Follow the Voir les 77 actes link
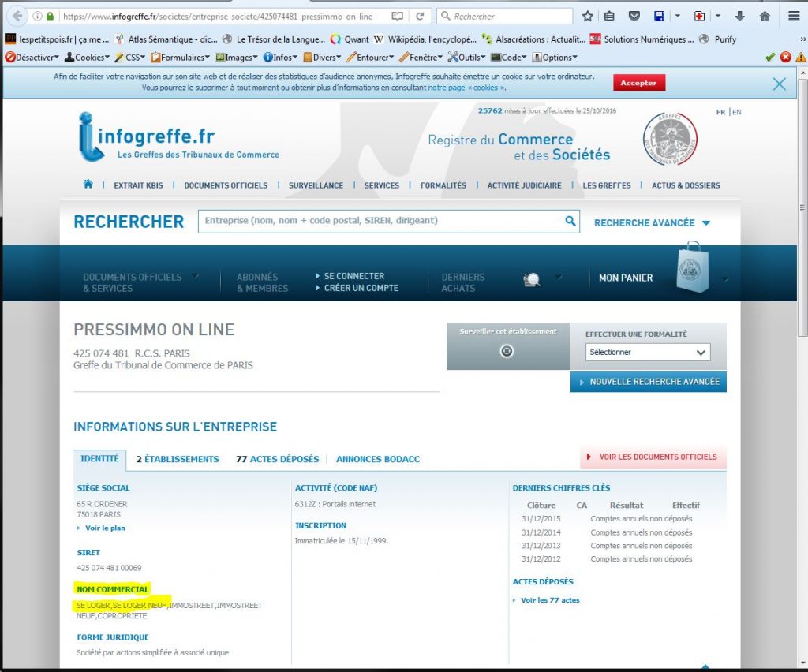This screenshot has height=672, width=808. (x=550, y=600)
